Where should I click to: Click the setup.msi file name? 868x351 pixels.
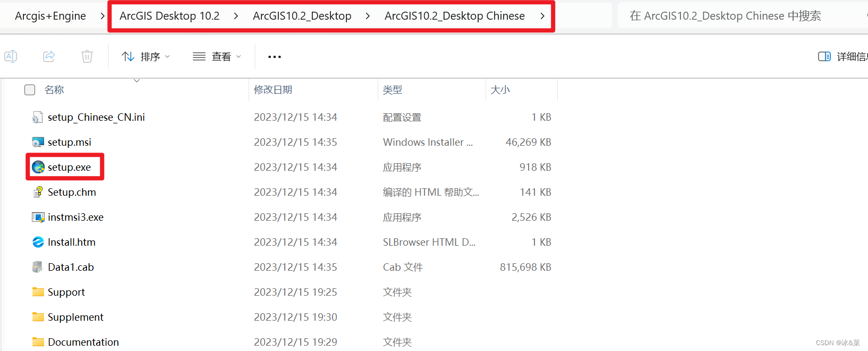coord(70,142)
